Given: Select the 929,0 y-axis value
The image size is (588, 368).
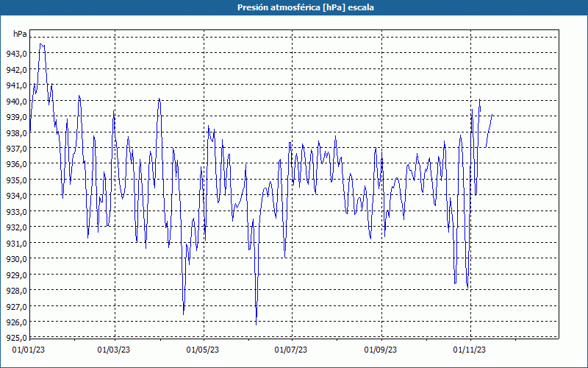Looking at the screenshot, I should (16, 275).
